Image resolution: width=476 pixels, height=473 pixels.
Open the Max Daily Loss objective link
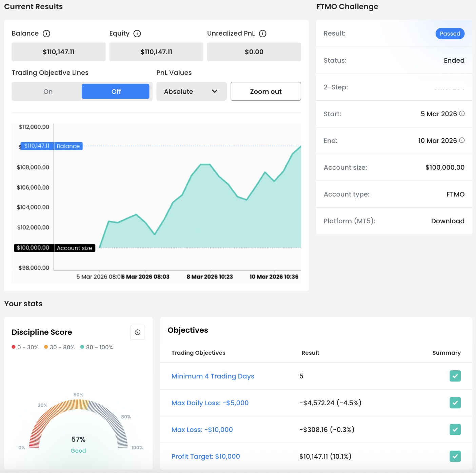(x=210, y=403)
